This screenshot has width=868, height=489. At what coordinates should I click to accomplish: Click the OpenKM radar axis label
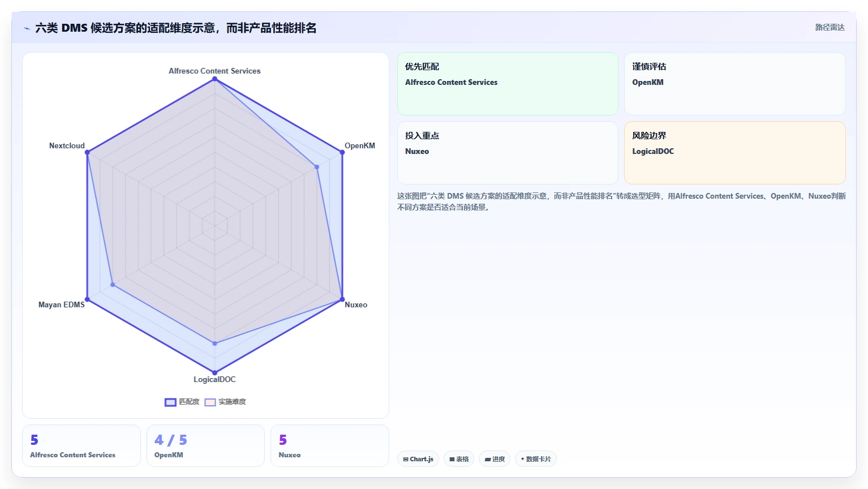[x=360, y=145]
